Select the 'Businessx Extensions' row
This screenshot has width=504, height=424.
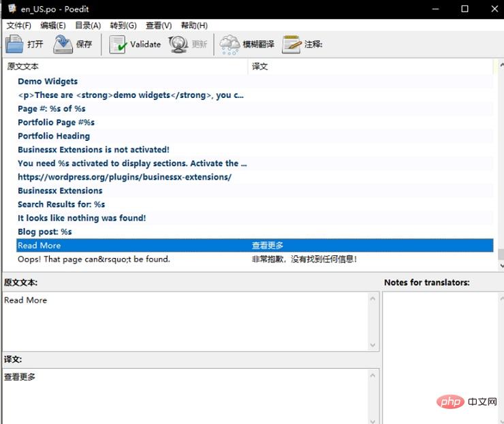(255, 191)
